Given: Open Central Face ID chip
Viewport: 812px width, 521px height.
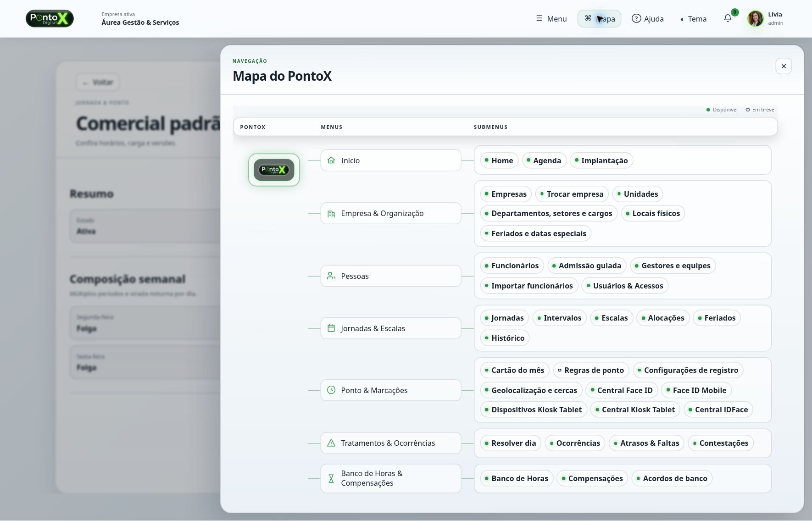Looking at the screenshot, I should 622,390.
